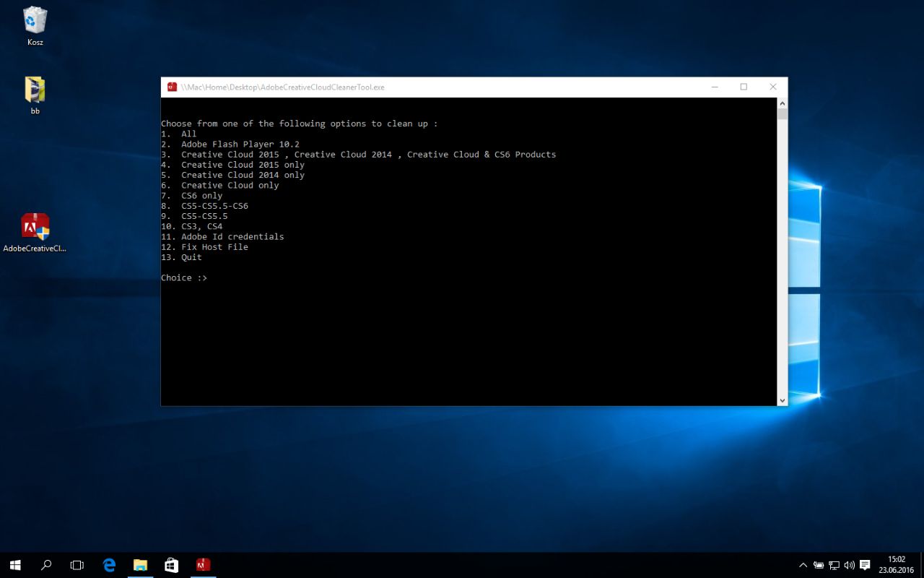This screenshot has height=578, width=924.
Task: Click the Show desktop strip
Action: point(922,565)
